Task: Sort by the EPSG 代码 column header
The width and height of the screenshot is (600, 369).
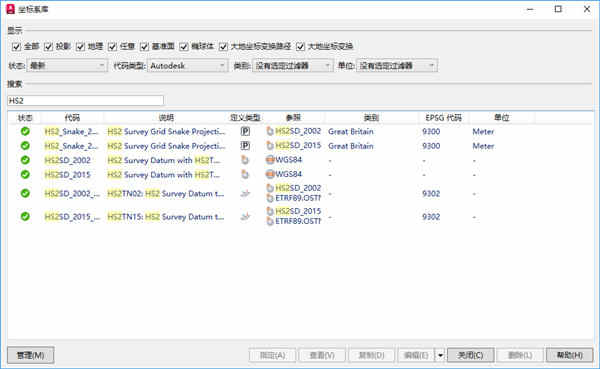Action: pyautogui.click(x=443, y=118)
